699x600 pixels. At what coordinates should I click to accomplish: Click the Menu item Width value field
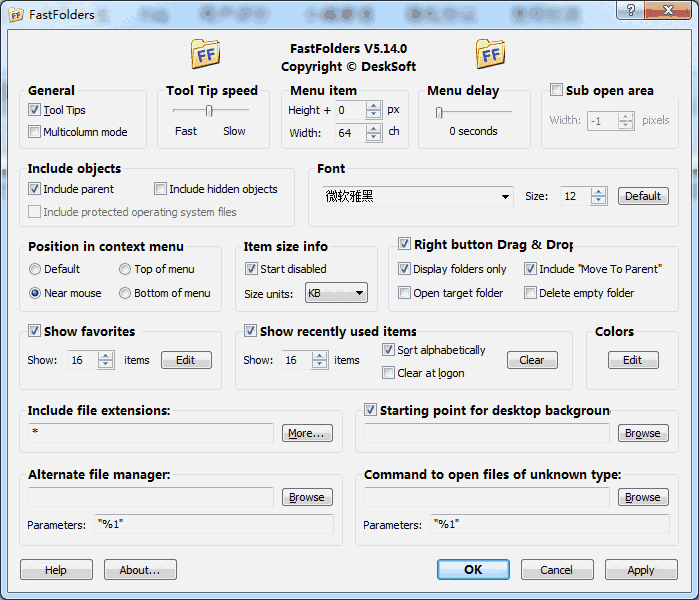(x=351, y=133)
